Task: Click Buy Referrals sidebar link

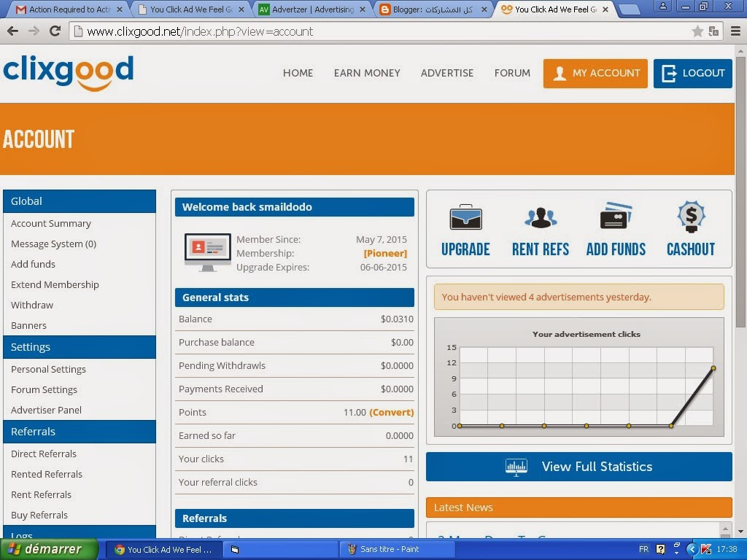Action: 39,516
